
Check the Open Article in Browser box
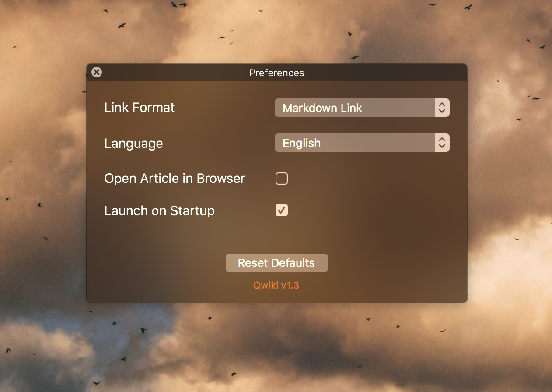[281, 178]
